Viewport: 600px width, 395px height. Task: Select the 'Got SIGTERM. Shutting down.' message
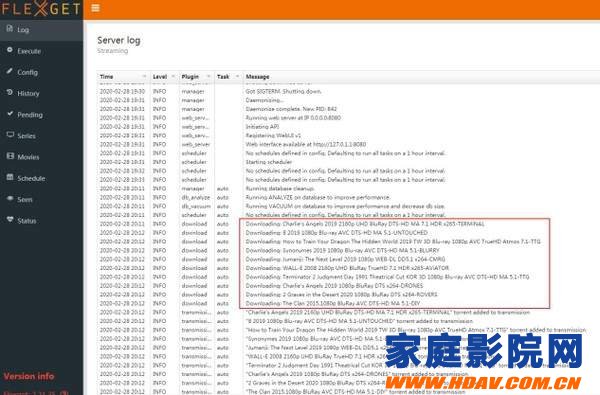pyautogui.click(x=284, y=91)
